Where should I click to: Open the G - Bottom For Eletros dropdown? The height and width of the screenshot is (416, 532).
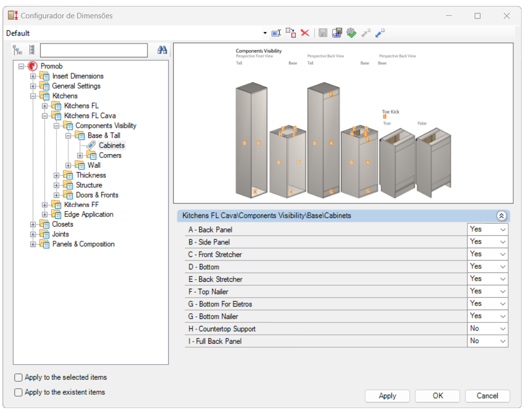pyautogui.click(x=487, y=304)
